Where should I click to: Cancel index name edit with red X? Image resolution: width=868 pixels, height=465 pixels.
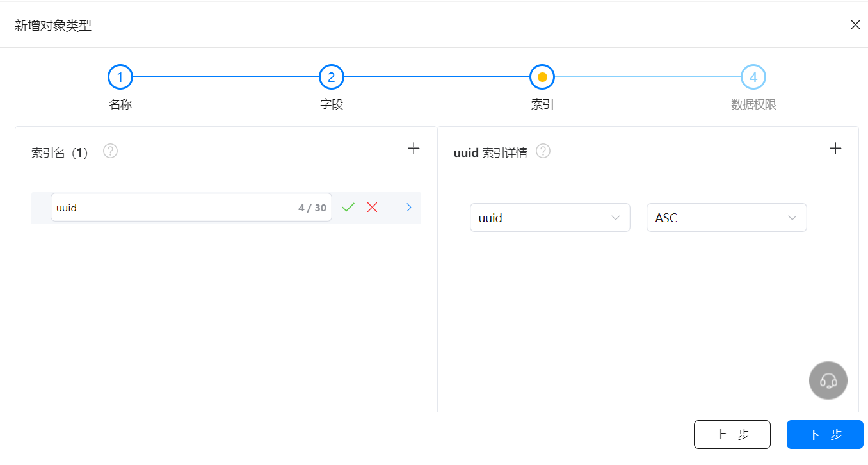(372, 208)
